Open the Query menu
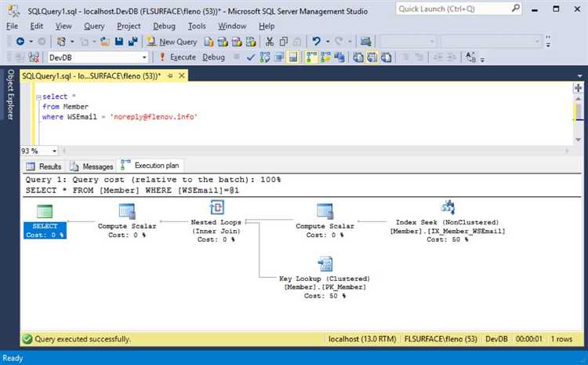 (x=94, y=26)
